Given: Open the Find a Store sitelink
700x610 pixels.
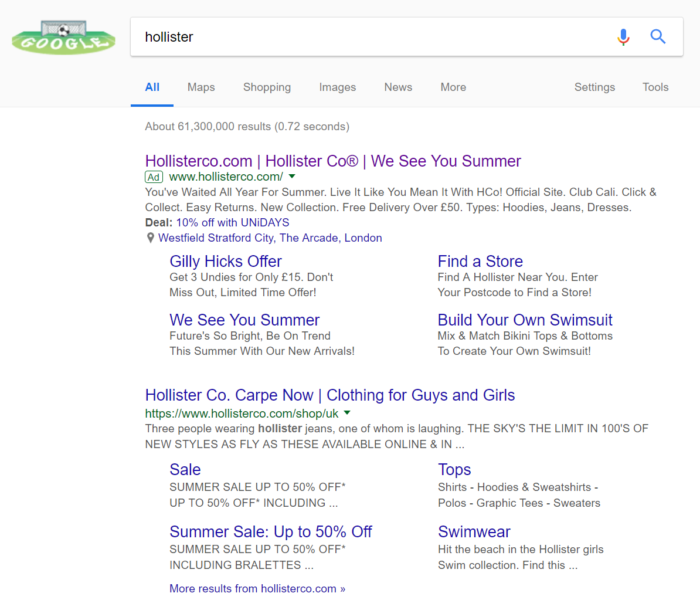Looking at the screenshot, I should pos(480,261).
